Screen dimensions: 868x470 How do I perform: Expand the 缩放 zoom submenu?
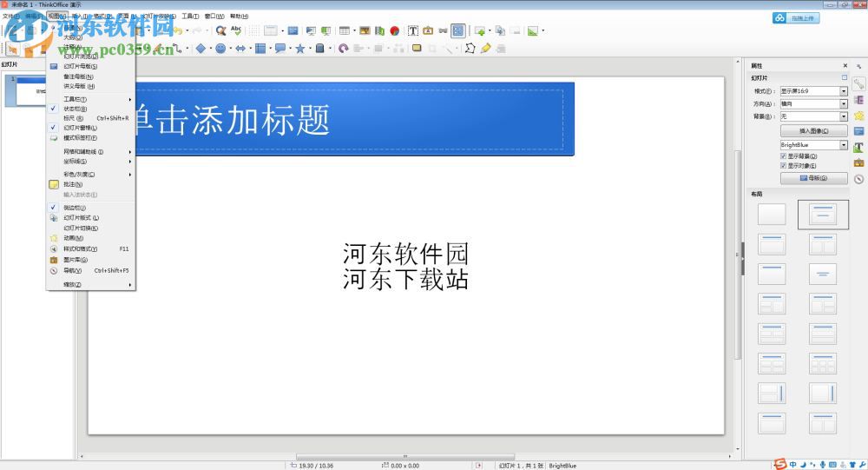click(x=91, y=284)
